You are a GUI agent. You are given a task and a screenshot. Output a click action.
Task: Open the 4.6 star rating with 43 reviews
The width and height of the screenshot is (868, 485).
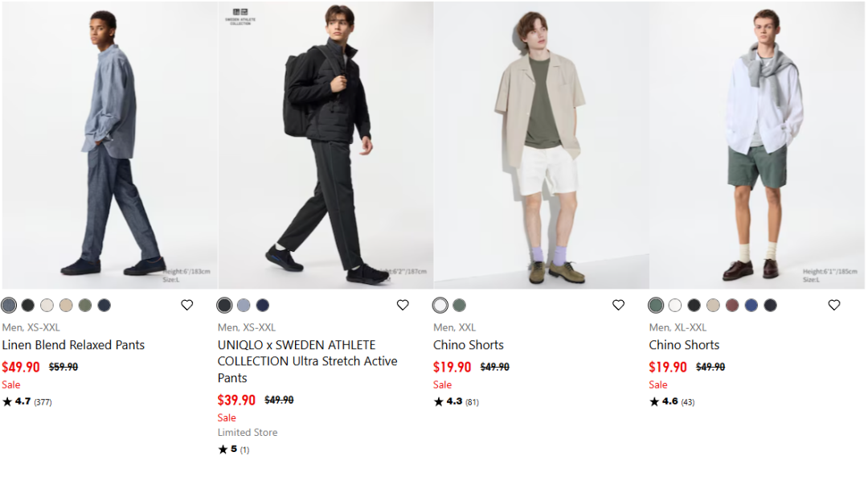tap(672, 401)
